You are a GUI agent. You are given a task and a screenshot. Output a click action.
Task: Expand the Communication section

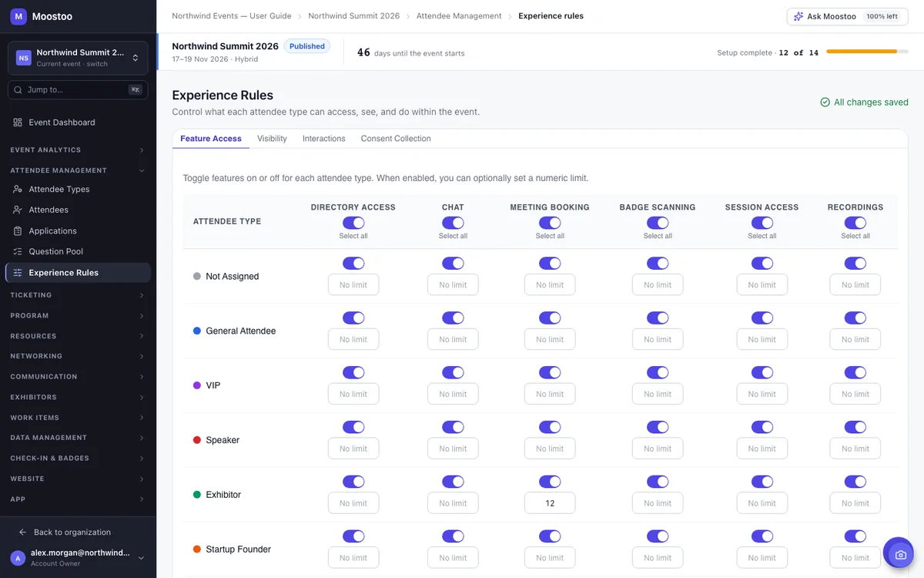click(x=78, y=377)
